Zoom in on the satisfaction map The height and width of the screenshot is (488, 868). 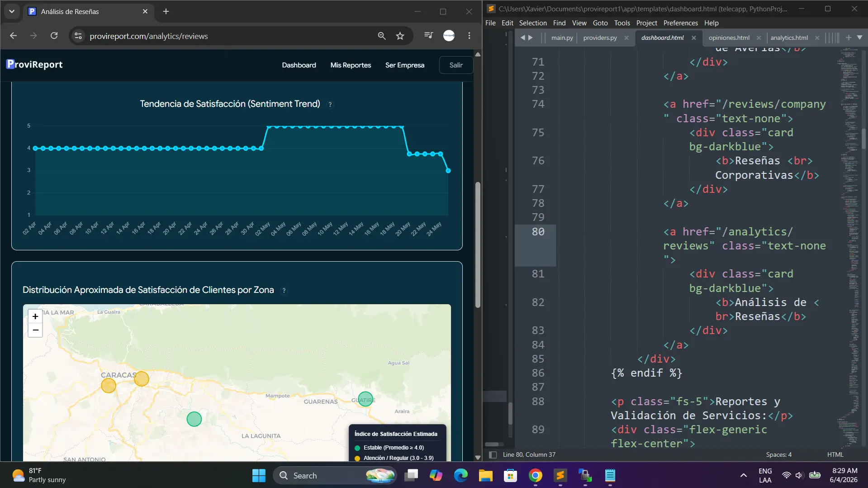(x=35, y=316)
